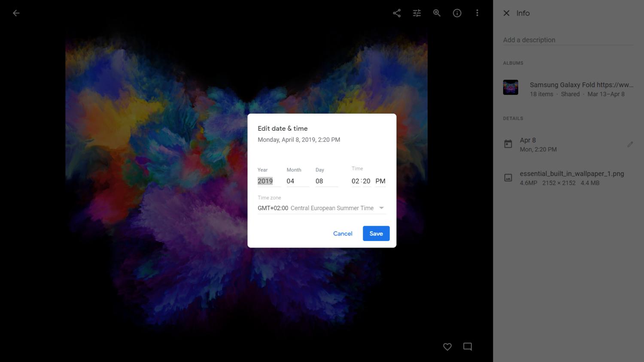Open the comment speech bubble icon
The width and height of the screenshot is (644, 362).
(468, 347)
